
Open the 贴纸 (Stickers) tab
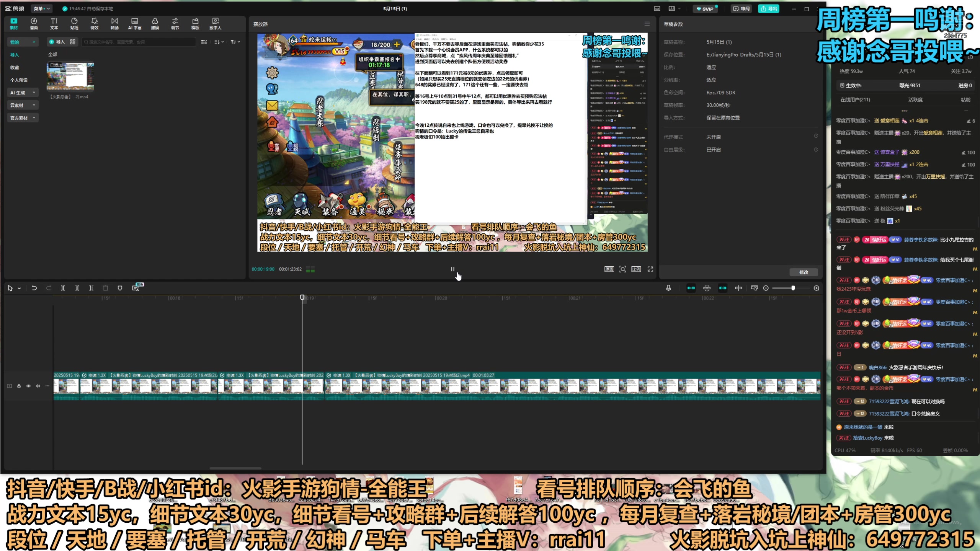coord(74,23)
